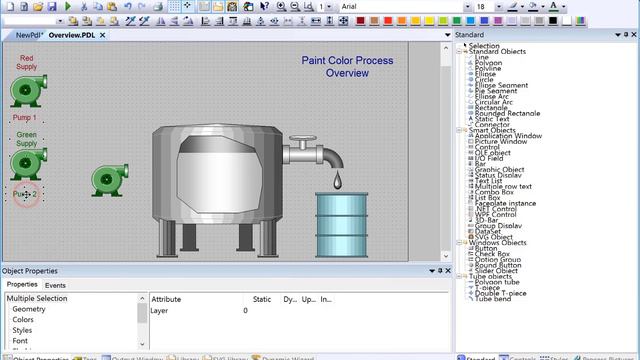The height and width of the screenshot is (360, 640).
Task: Collapse the Windows Objects tree node
Action: [459, 242]
